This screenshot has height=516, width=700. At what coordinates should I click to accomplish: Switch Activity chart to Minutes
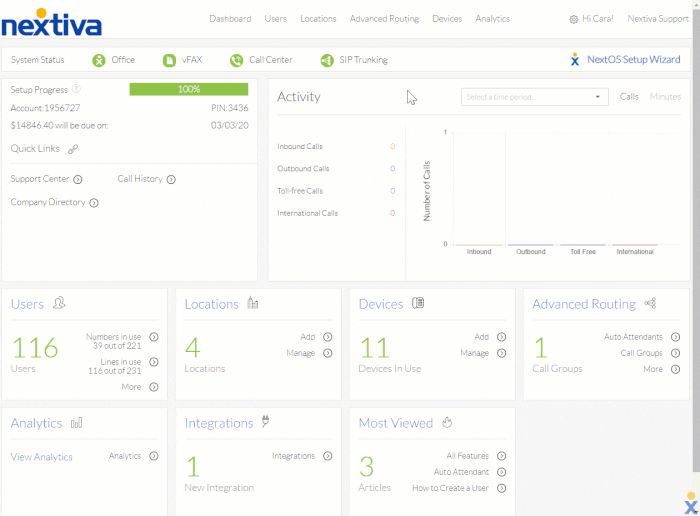pyautogui.click(x=665, y=97)
